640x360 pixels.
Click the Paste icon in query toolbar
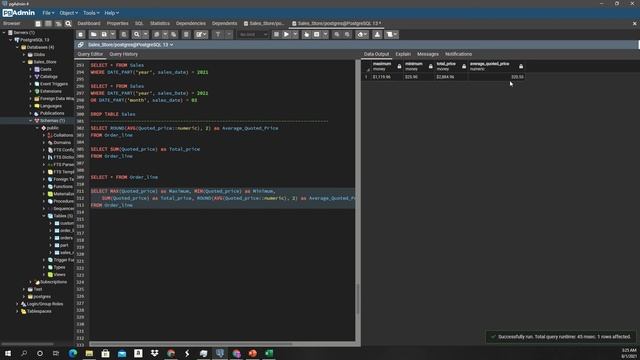click(174, 35)
